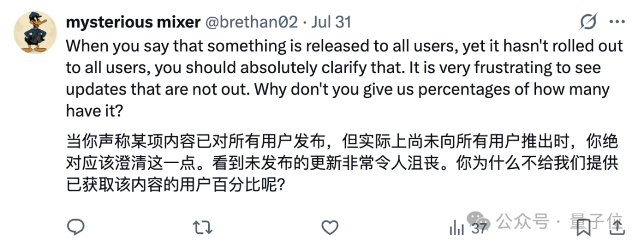Click the 公众号 watermark label
This screenshot has height=247, width=644.
coord(522,222)
